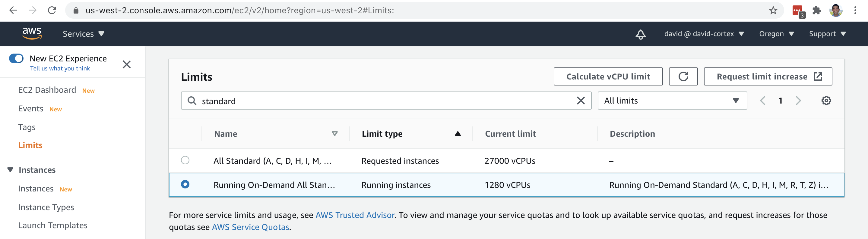Select the Running On-Demand All Standard radio

[185, 184]
